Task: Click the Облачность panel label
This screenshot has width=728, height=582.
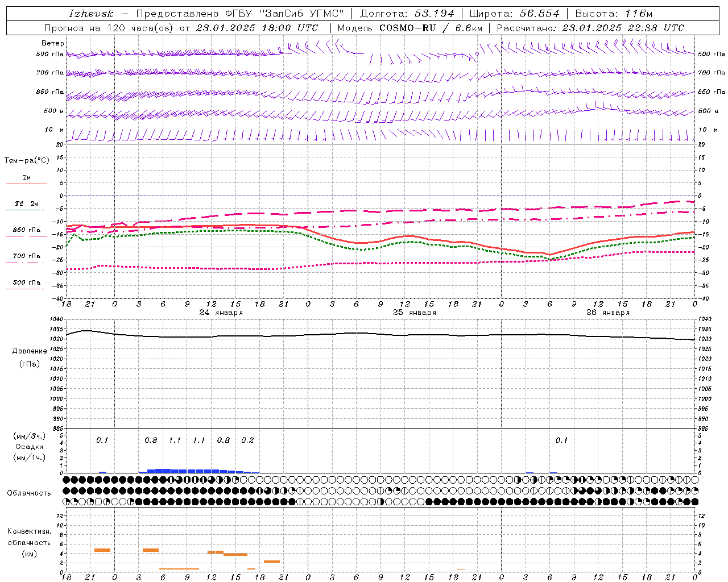Action: point(29,493)
